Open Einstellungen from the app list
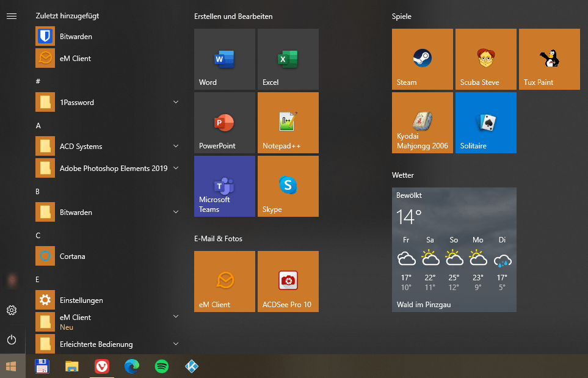Viewport: 588px width, 378px height. coord(107,300)
